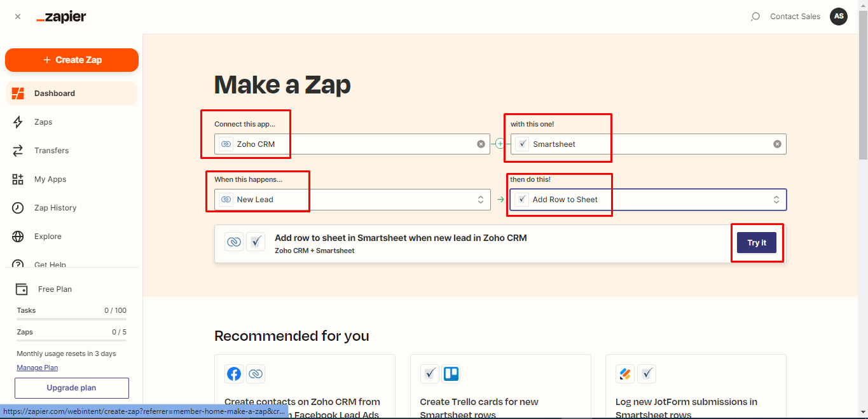Open the Zoho CRM app combo box

click(352, 144)
